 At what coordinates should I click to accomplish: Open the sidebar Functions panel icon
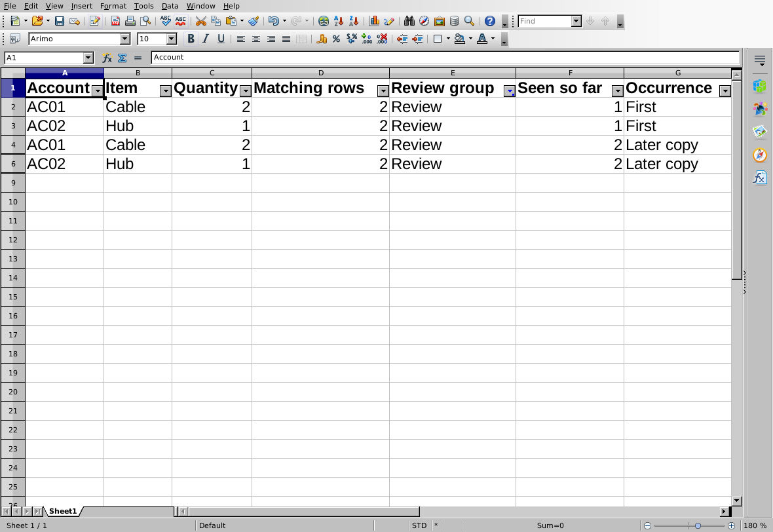pyautogui.click(x=760, y=177)
